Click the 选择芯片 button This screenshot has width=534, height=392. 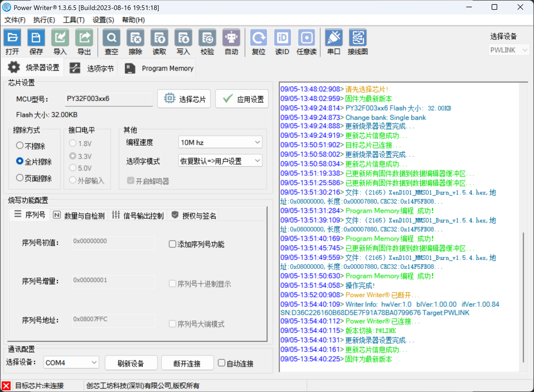pos(184,99)
